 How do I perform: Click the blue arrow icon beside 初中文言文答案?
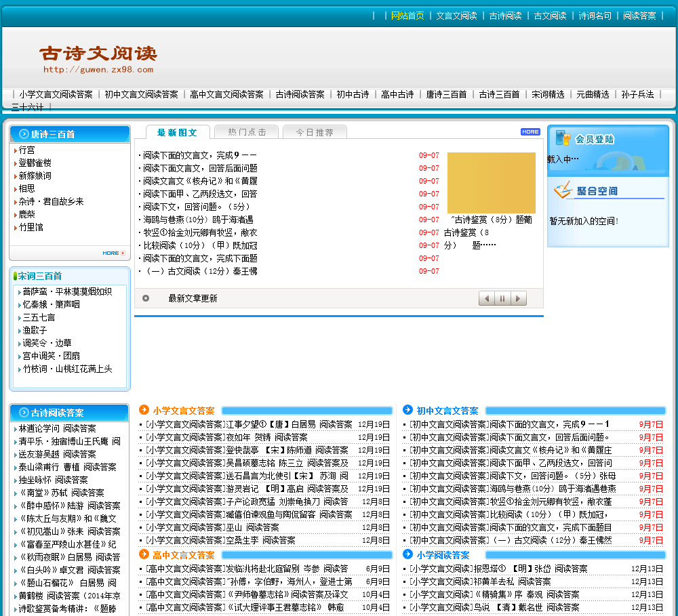point(407,410)
